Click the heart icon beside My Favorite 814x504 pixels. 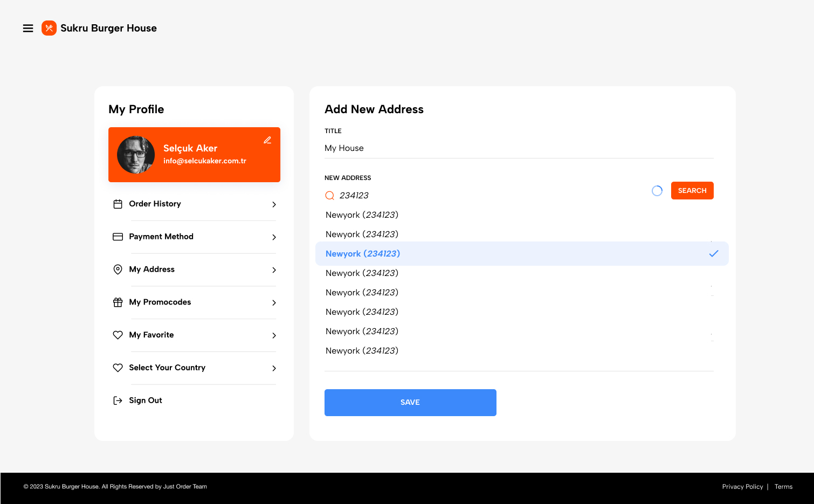118,335
